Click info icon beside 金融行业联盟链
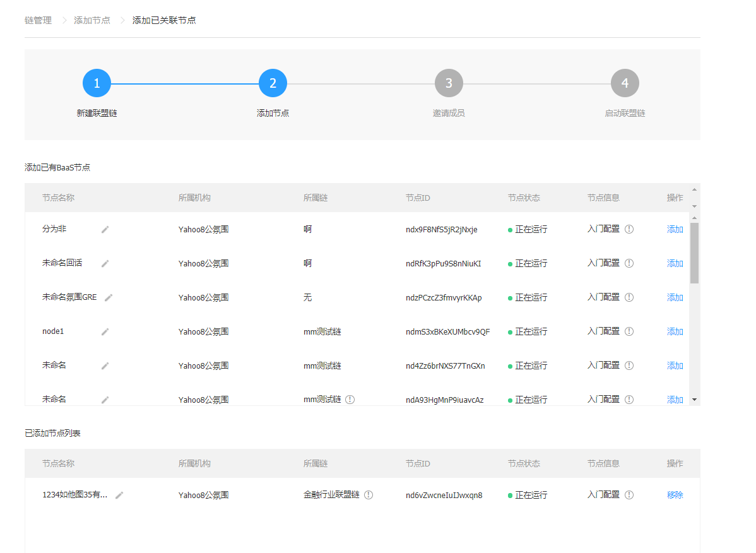756x553 pixels. point(369,496)
